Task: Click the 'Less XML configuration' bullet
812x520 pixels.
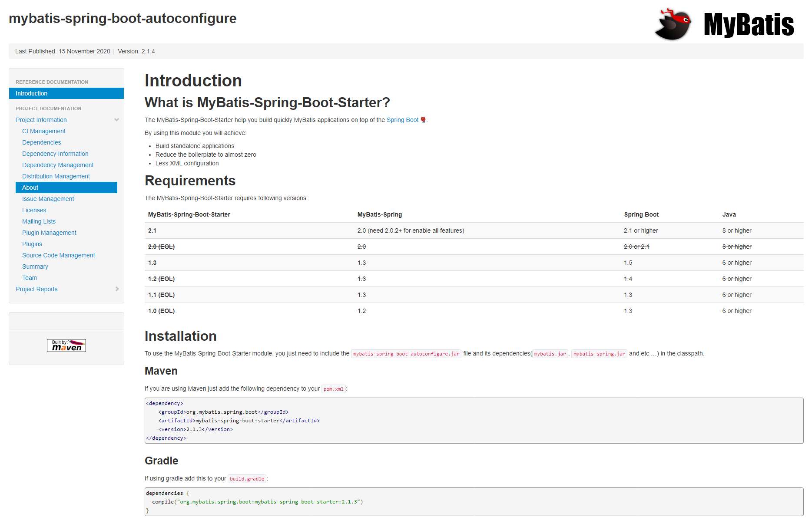Action: click(x=187, y=163)
